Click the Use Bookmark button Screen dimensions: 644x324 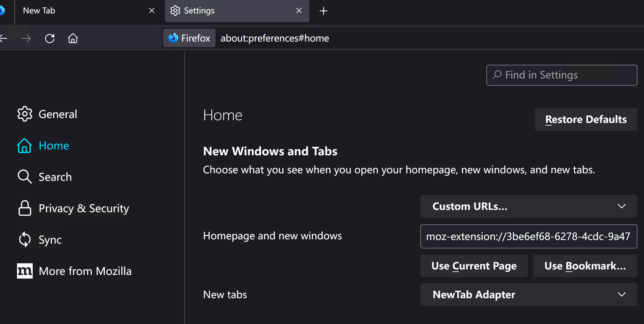(585, 266)
